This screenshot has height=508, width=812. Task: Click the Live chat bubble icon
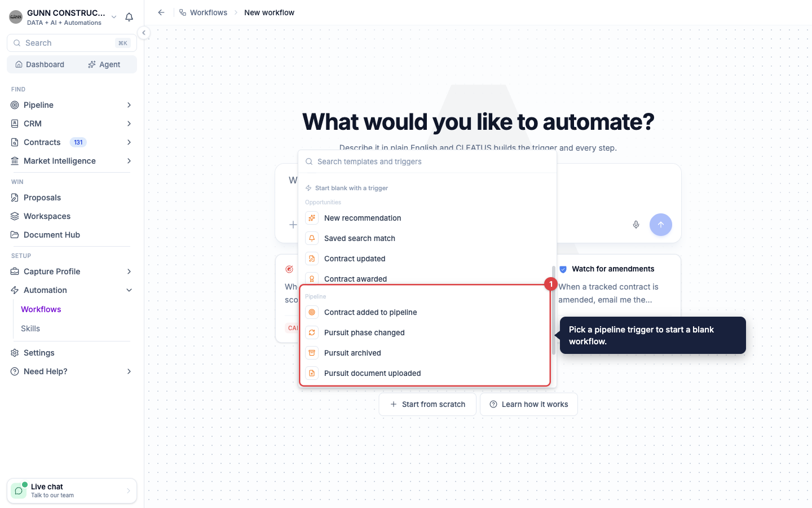(19, 491)
